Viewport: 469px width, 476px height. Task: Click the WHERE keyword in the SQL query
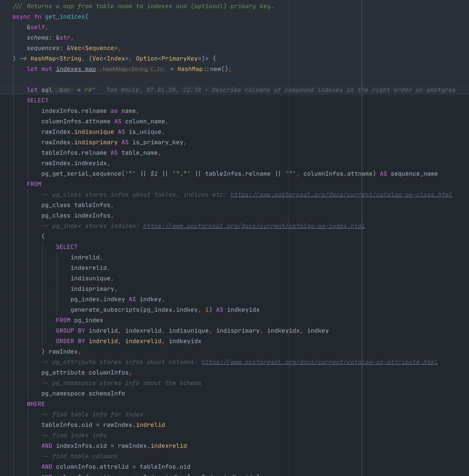(36, 404)
